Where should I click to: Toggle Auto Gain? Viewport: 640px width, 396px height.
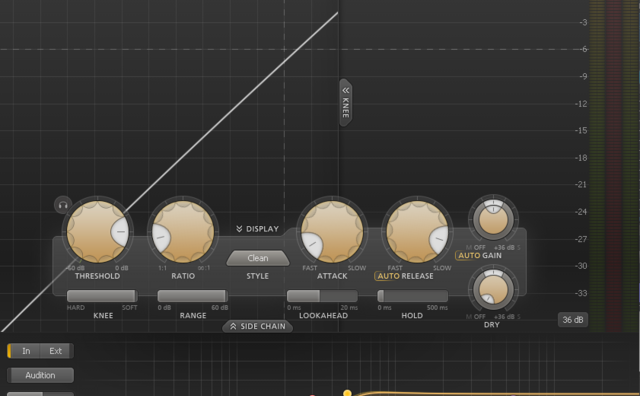point(468,256)
